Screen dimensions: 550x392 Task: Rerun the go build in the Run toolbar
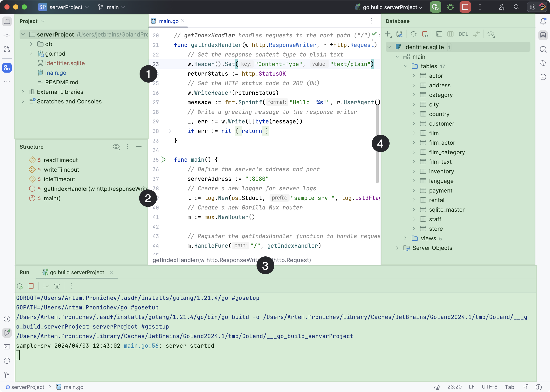pos(20,286)
